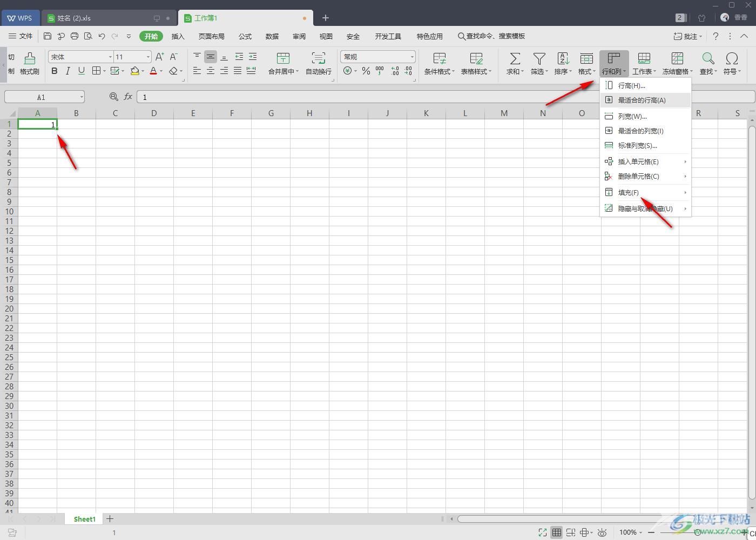The height and width of the screenshot is (540, 756).
Task: Click the zoom magnifier beside the formula bar
Action: tap(113, 97)
